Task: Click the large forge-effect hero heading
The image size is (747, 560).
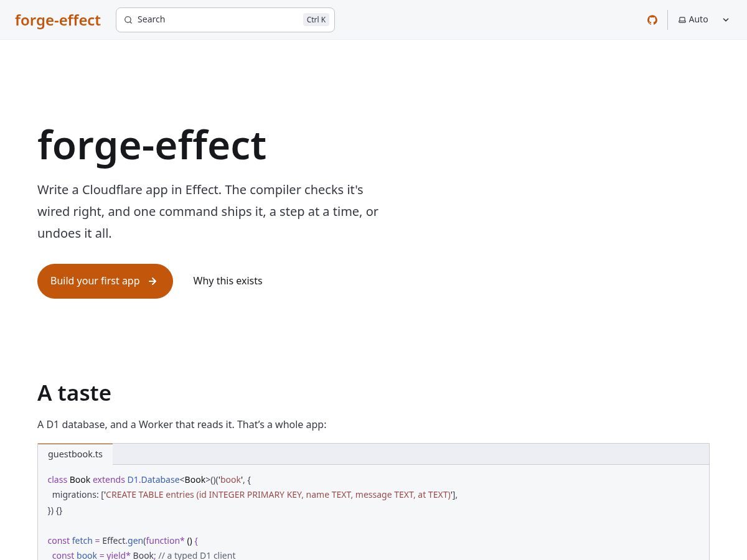Action: [152, 145]
